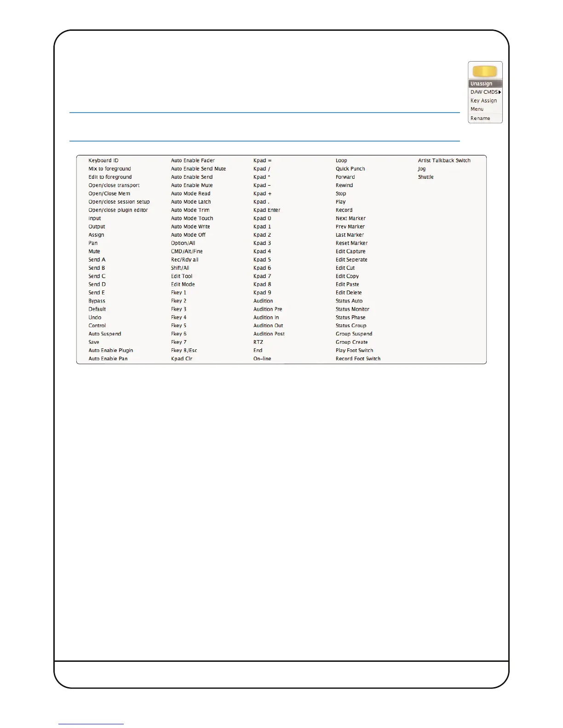Pick Group Create command

coord(351,342)
